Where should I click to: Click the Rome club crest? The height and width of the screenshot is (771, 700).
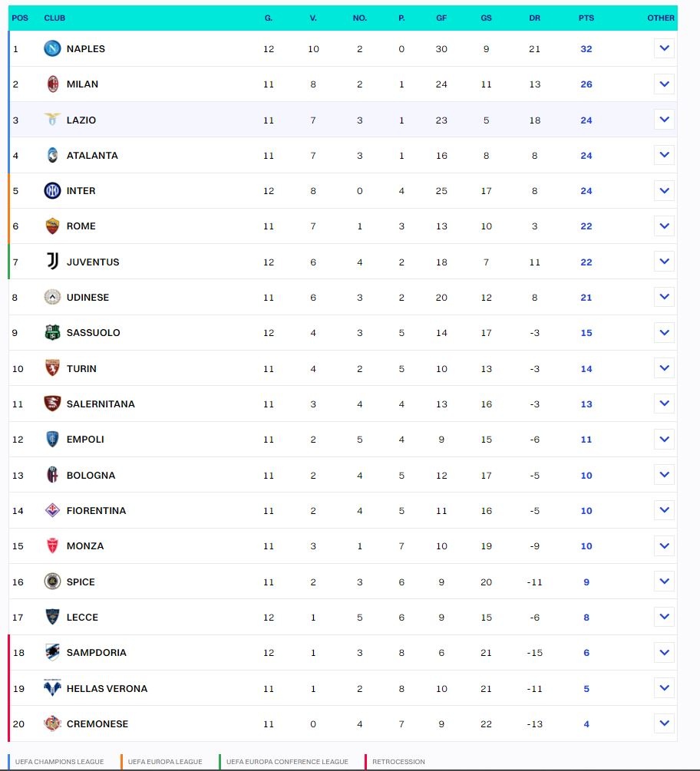52,226
